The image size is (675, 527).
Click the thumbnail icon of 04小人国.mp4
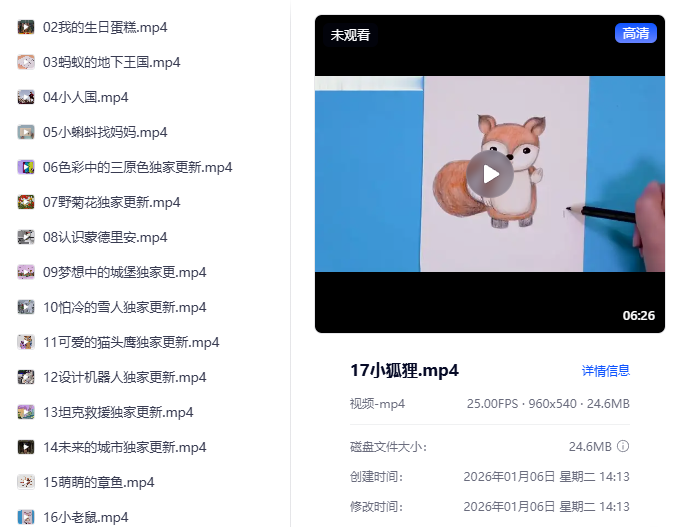click(26, 97)
